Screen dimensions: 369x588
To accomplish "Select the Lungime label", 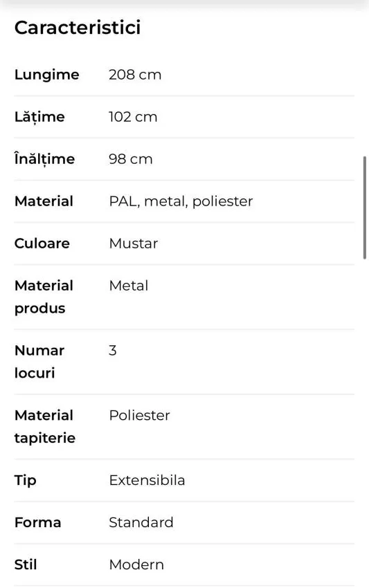I will [46, 75].
